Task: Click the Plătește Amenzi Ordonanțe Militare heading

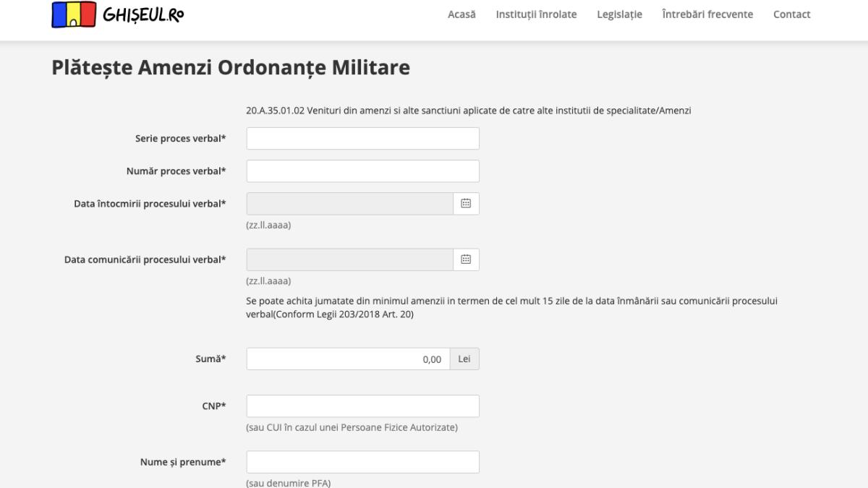Action: [231, 67]
